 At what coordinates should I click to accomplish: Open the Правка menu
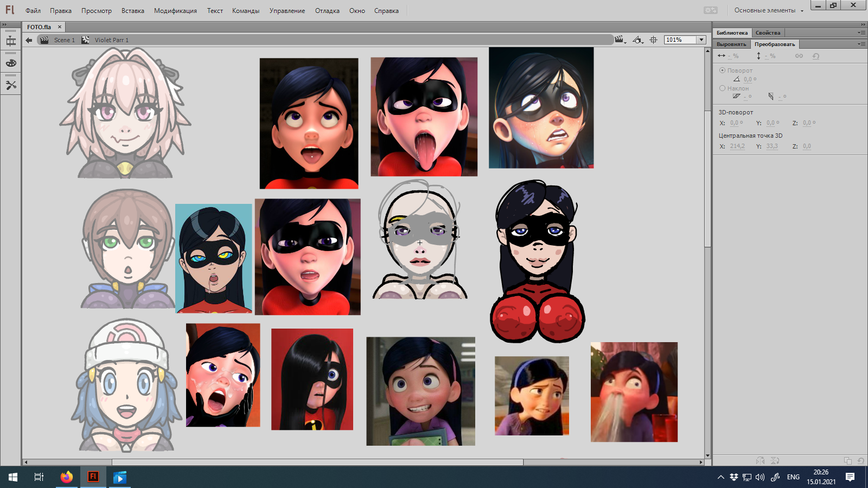point(61,11)
